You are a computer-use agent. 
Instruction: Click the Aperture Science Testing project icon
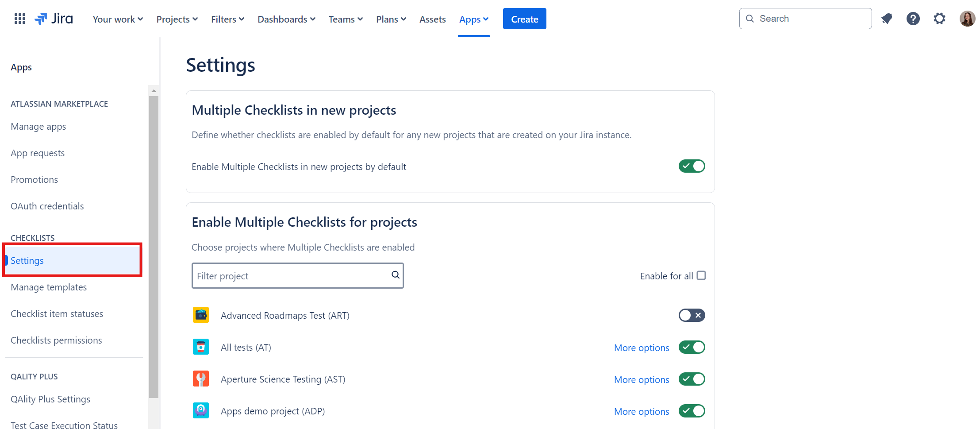[x=201, y=379]
